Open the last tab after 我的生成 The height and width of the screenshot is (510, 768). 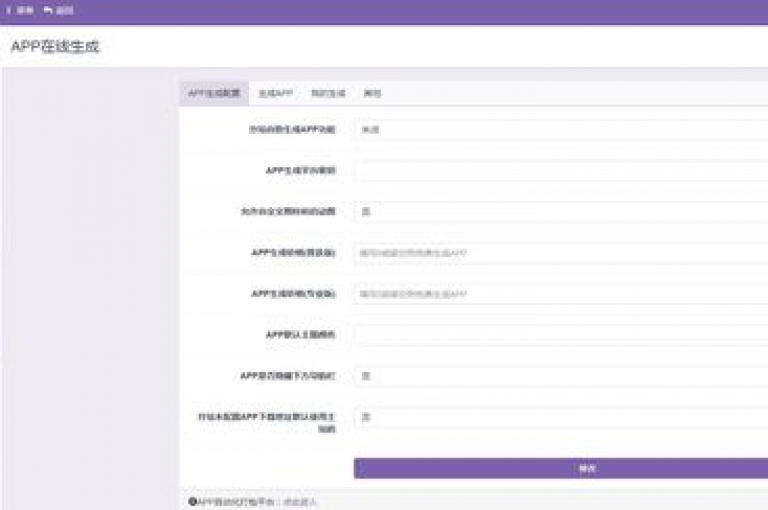pos(372,93)
